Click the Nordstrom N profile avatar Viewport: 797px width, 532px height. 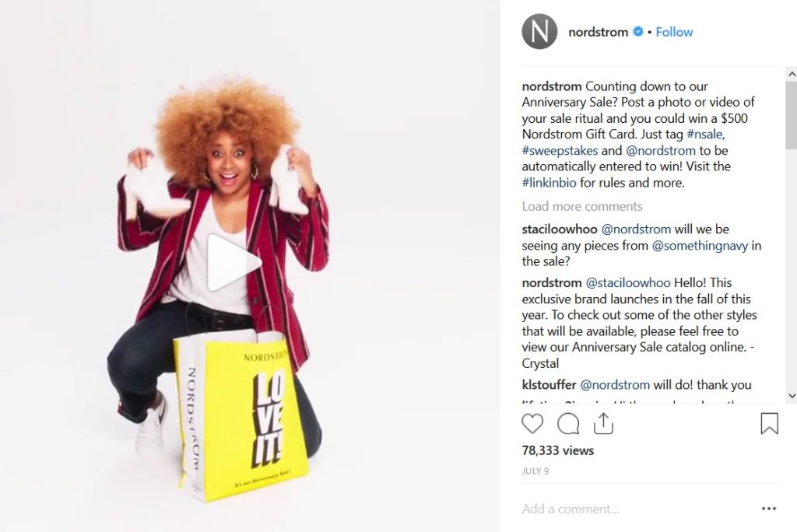(539, 32)
